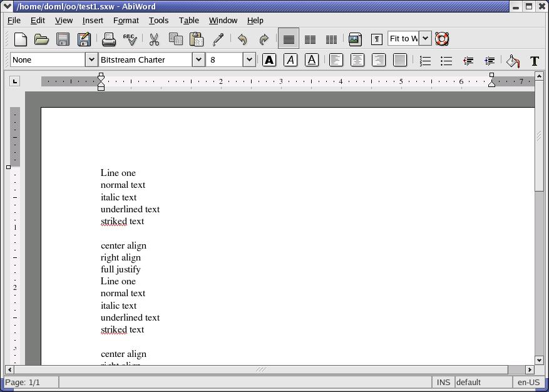The width and height of the screenshot is (549, 392).
Task: Click the New document icon
Action: pyautogui.click(x=21, y=39)
